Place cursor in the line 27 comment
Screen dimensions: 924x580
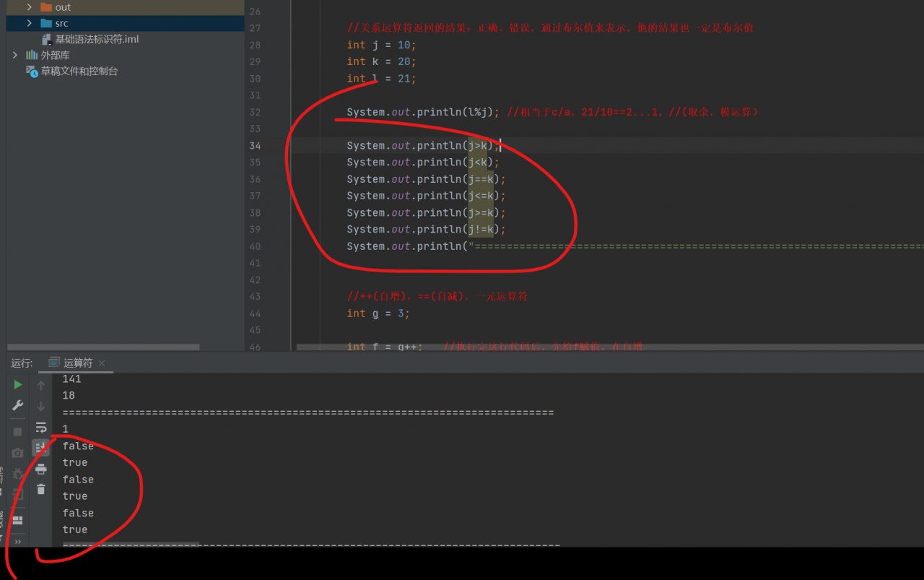(551, 28)
